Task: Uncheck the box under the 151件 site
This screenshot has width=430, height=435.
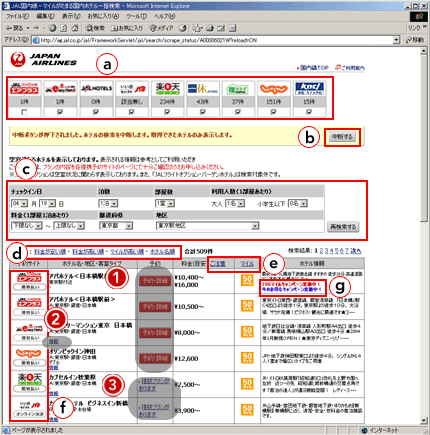Action: point(273,112)
